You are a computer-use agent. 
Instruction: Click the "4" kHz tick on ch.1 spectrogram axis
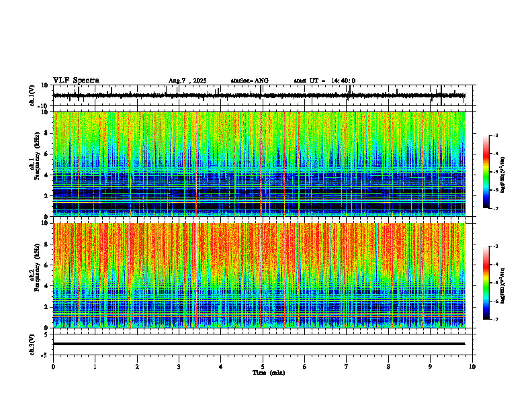47,175
